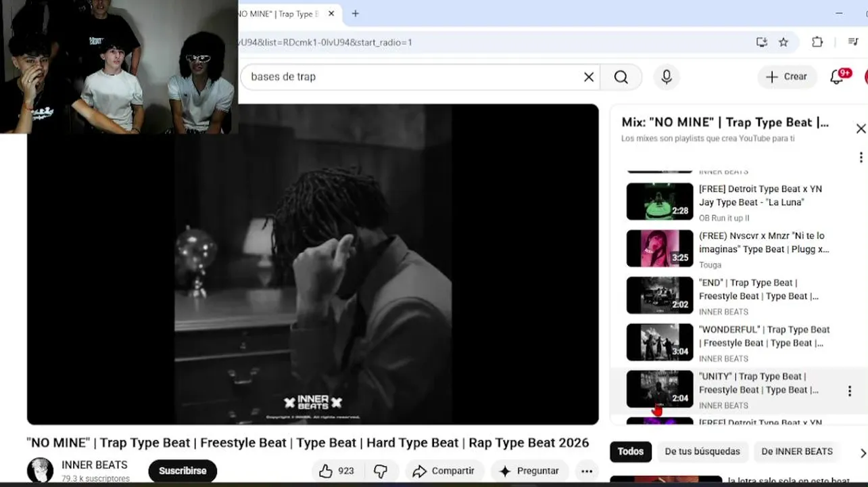This screenshot has width=868, height=487.
Task: Click the NO MINE video title text
Action: click(308, 443)
